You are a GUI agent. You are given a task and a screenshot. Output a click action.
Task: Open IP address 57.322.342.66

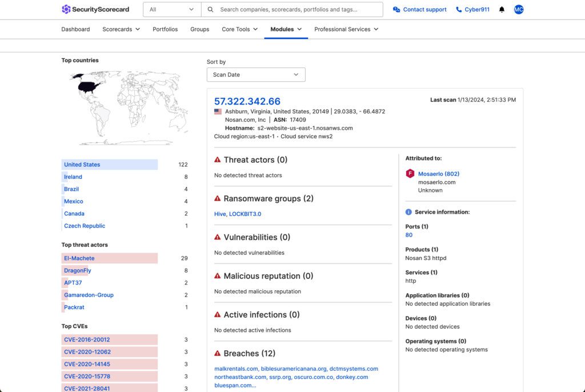tap(247, 101)
